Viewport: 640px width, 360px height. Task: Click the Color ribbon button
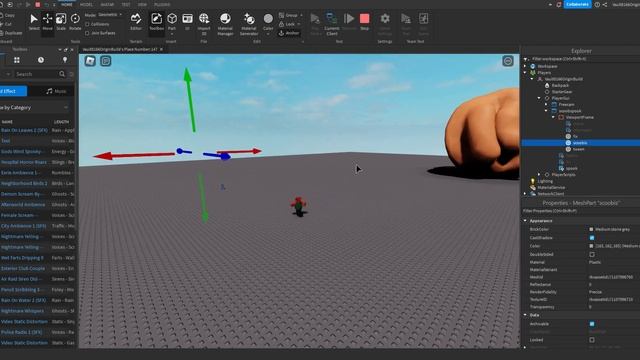(268, 23)
